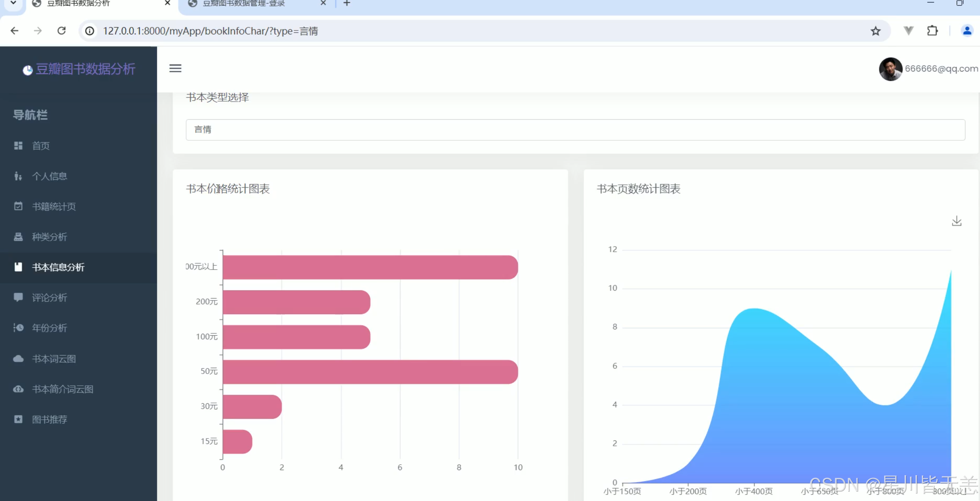This screenshot has width=980, height=501.
Task: Reload the current browser page
Action: [61, 31]
